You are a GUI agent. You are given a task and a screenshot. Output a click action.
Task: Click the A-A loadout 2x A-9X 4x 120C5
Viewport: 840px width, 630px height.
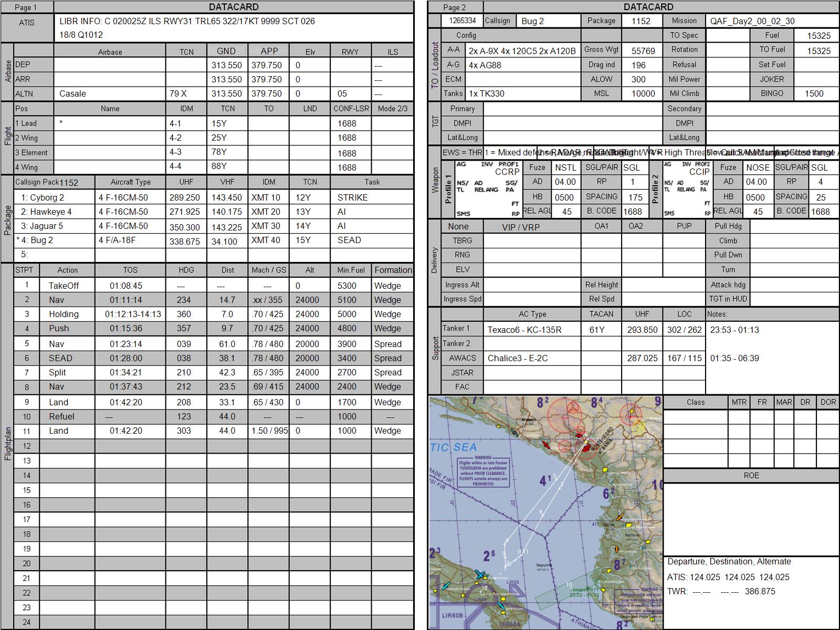[x=522, y=51]
